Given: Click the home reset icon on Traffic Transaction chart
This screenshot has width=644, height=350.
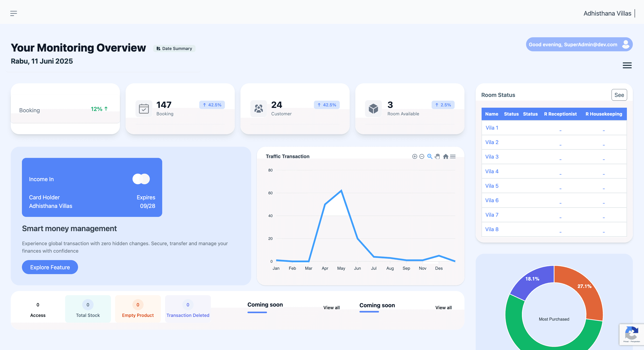Looking at the screenshot, I should [446, 156].
